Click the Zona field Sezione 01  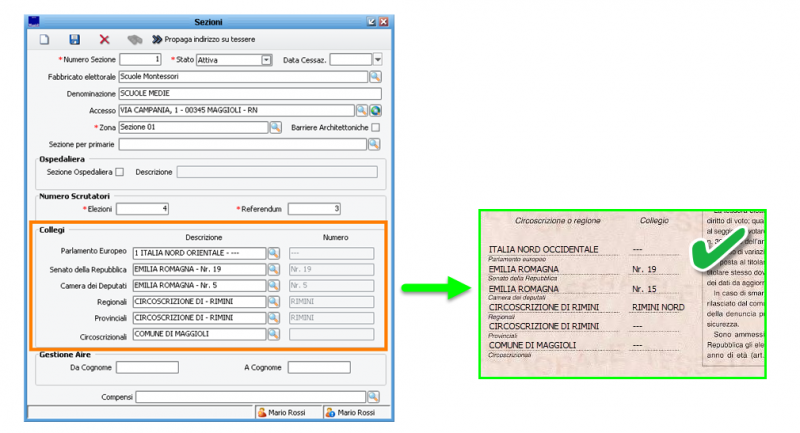coord(193,127)
